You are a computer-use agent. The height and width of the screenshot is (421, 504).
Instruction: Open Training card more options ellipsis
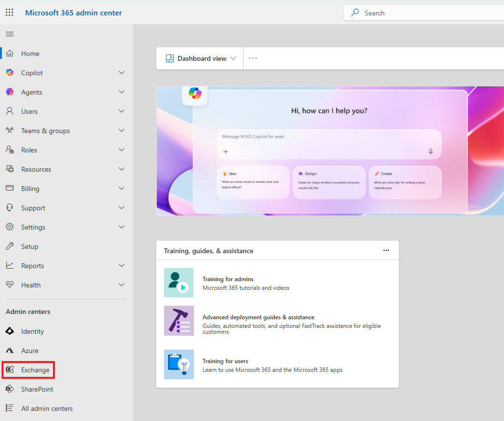point(386,250)
